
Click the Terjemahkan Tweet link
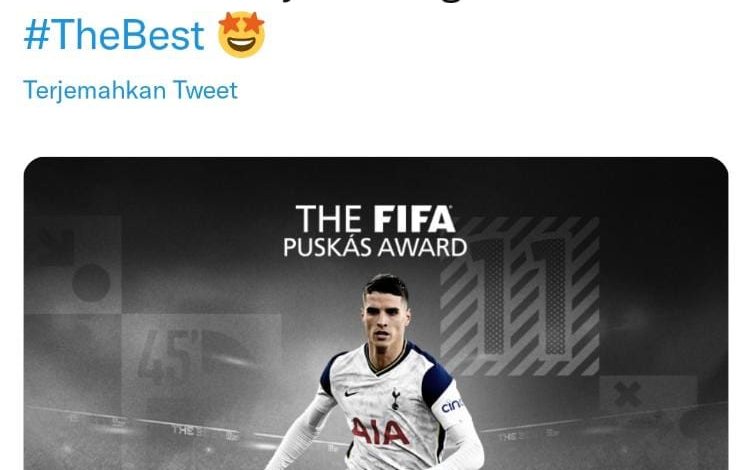point(130,90)
